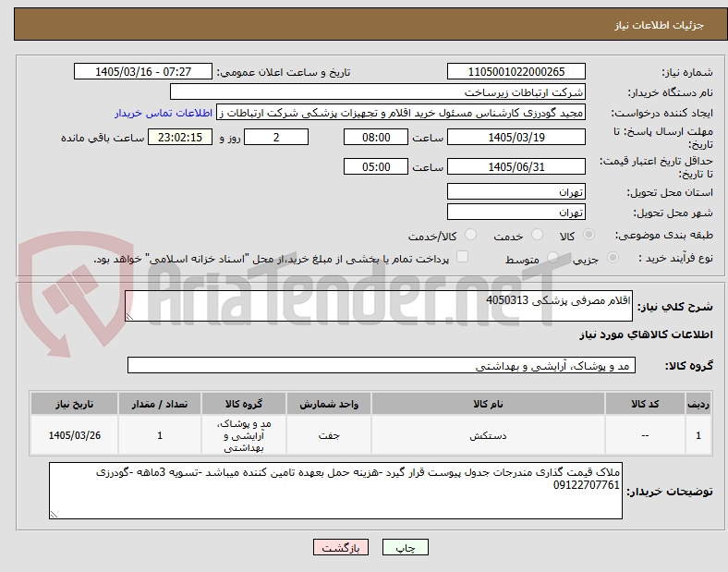
Task: Select the کالا radio button
Action: (588, 235)
